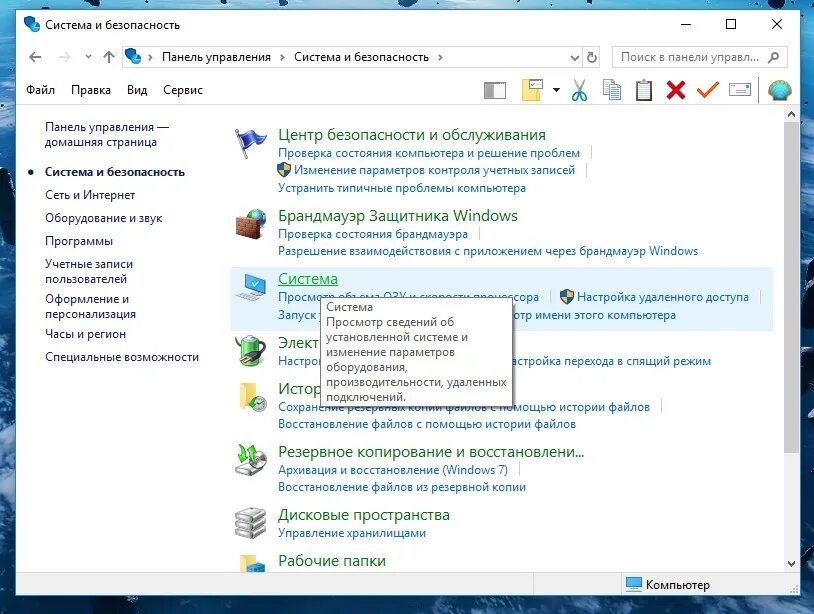The width and height of the screenshot is (814, 614).
Task: Click the Cut scissors icon
Action: (x=579, y=90)
